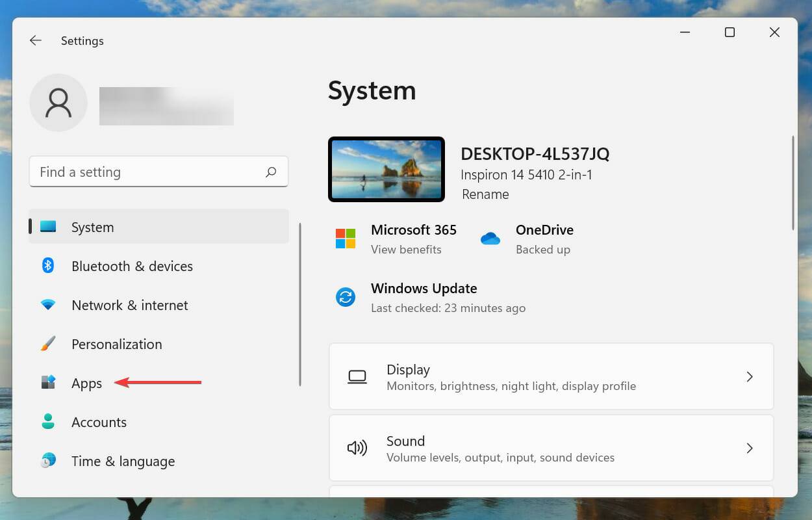Open Time & language settings
Screen dimensions: 812x520
point(159,461)
